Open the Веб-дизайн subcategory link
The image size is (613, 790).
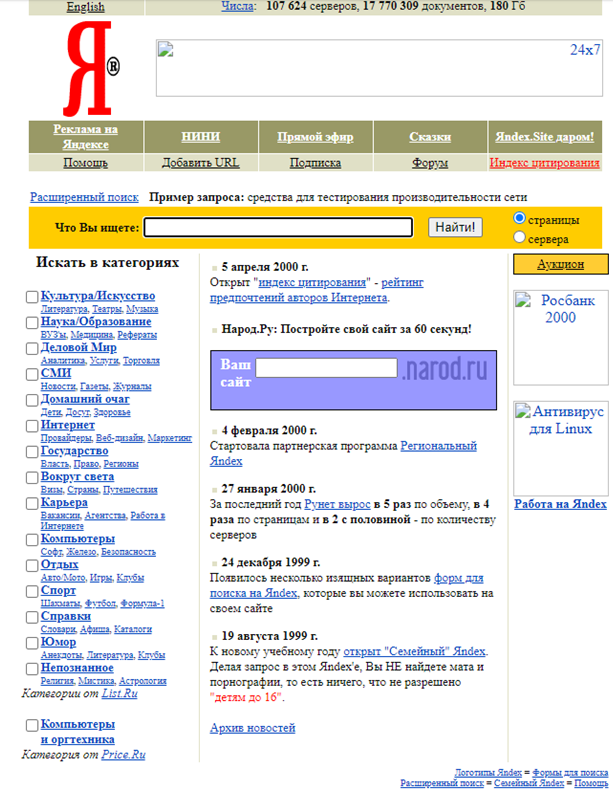tap(120, 438)
